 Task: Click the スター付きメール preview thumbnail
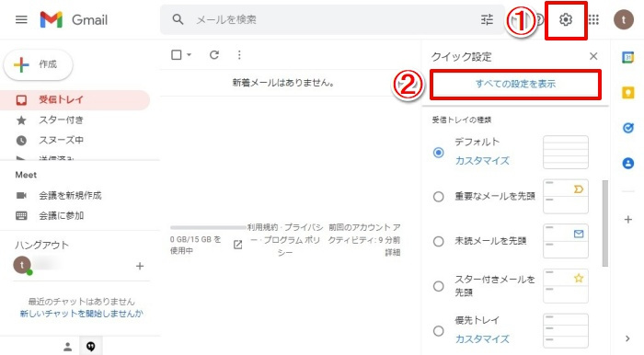click(x=566, y=286)
